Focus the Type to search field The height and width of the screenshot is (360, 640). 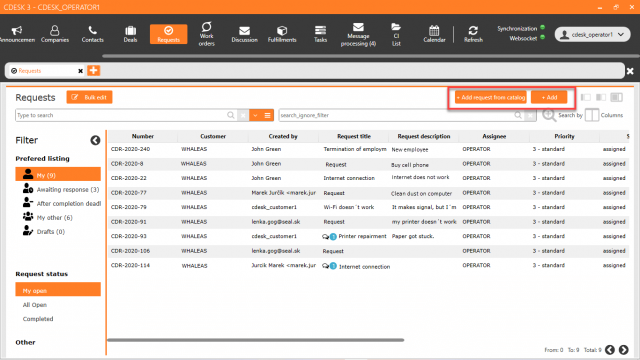(121, 116)
